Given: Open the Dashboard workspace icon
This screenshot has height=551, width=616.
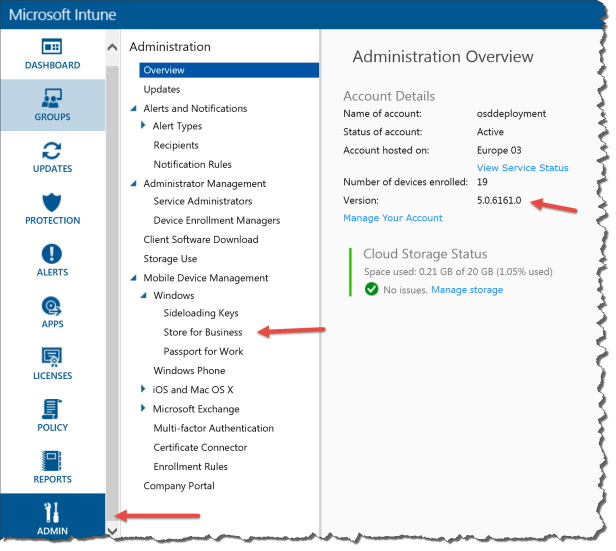Looking at the screenshot, I should (52, 46).
